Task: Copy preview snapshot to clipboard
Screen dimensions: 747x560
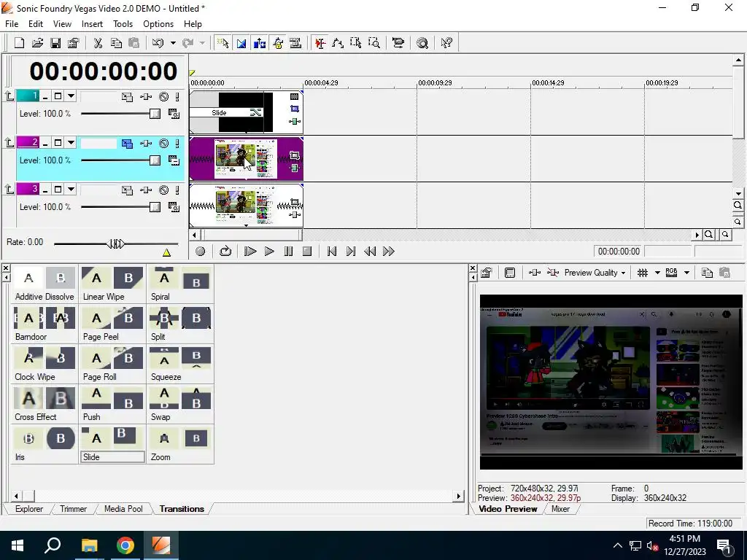Action: [707, 273]
